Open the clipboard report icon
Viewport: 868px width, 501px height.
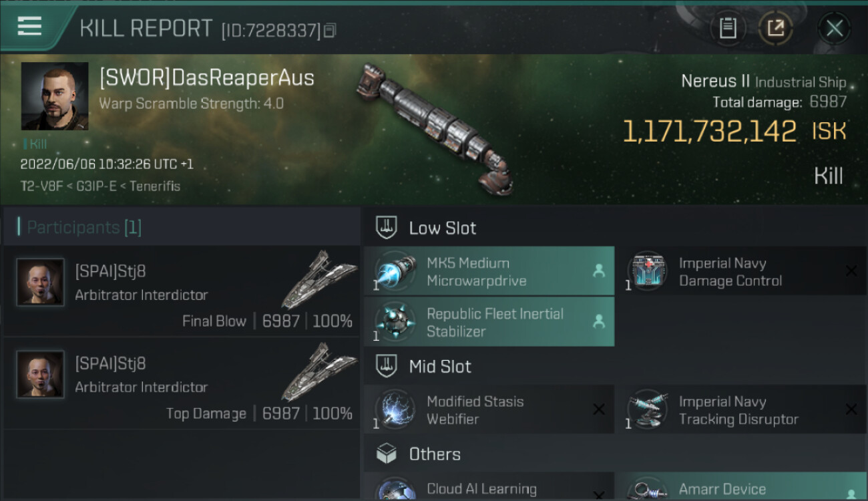click(x=728, y=28)
